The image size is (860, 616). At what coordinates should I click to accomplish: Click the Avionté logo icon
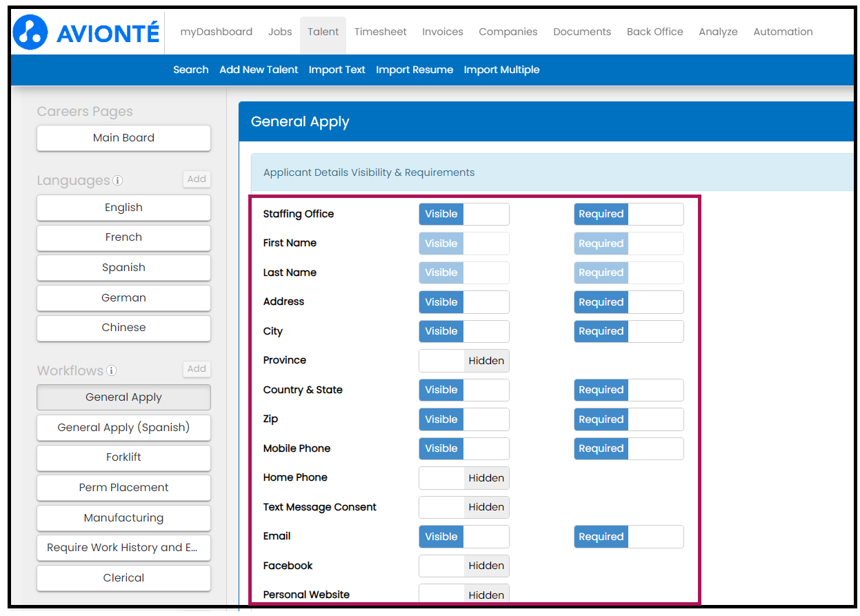(x=31, y=32)
